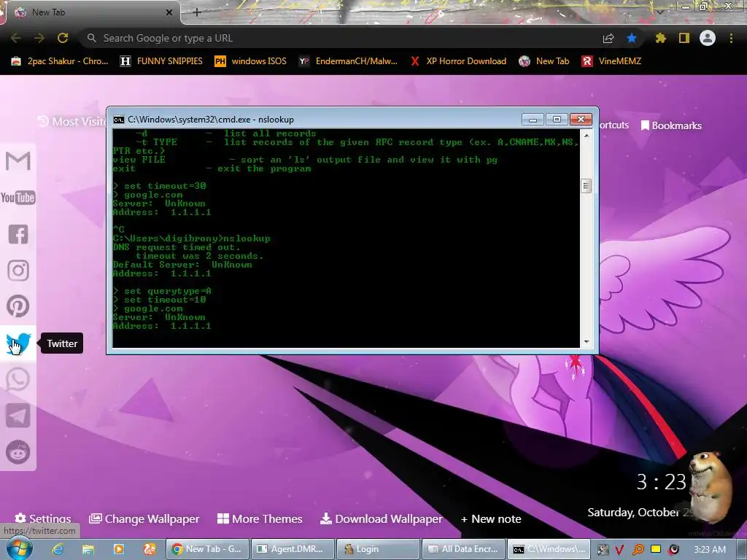Click Download Wallpaper

click(381, 518)
